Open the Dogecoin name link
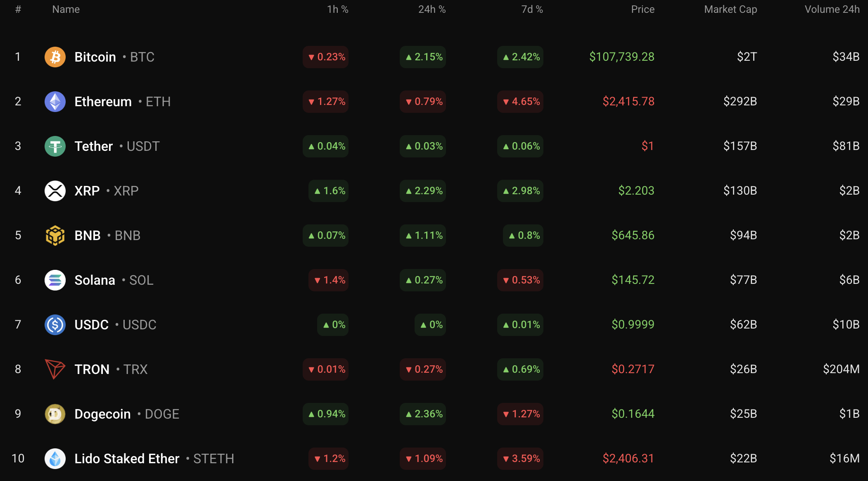This screenshot has width=868, height=481. [x=102, y=414]
